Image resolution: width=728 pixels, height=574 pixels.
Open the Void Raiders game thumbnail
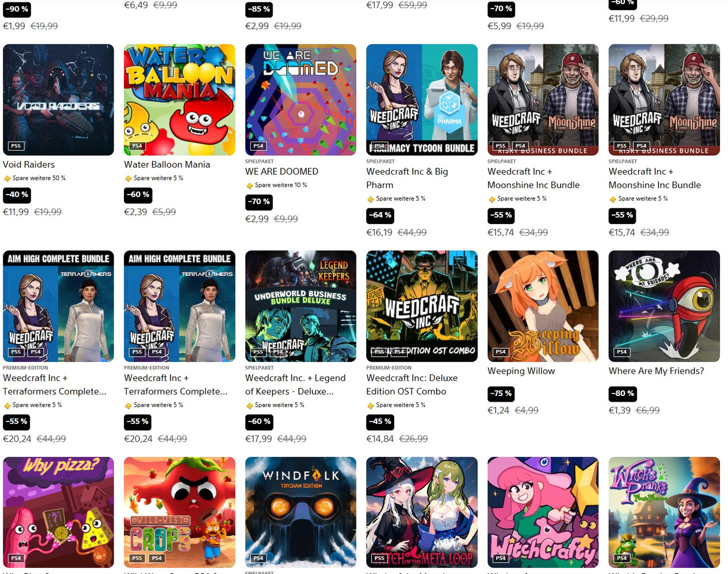[x=58, y=100]
